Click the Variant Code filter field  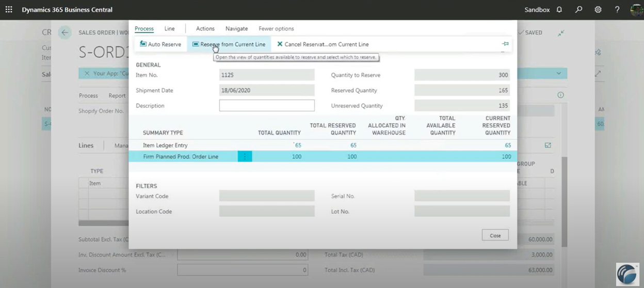pyautogui.click(x=267, y=196)
